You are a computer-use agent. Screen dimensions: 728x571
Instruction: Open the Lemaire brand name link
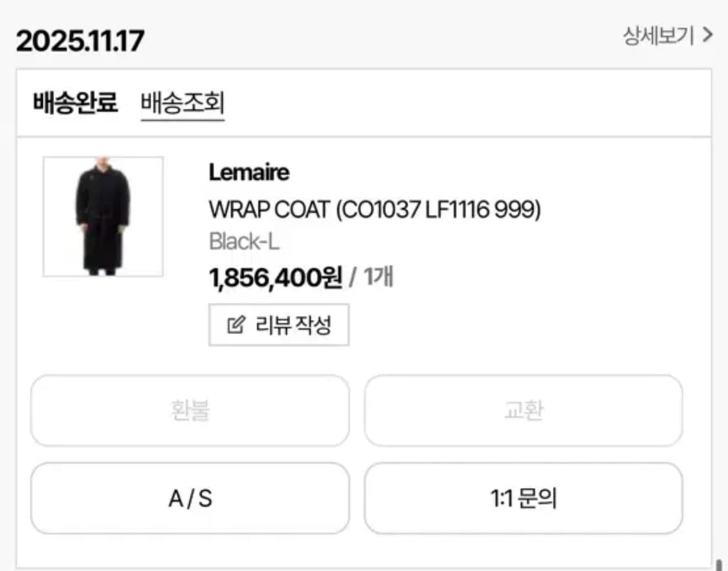coord(250,172)
